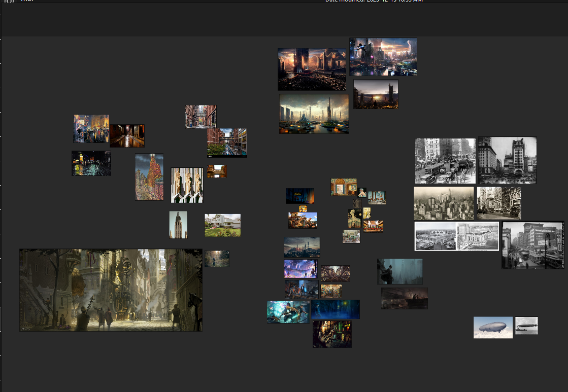
Task: Select the green furnished lounge interior thumbnail
Action: 351,237
